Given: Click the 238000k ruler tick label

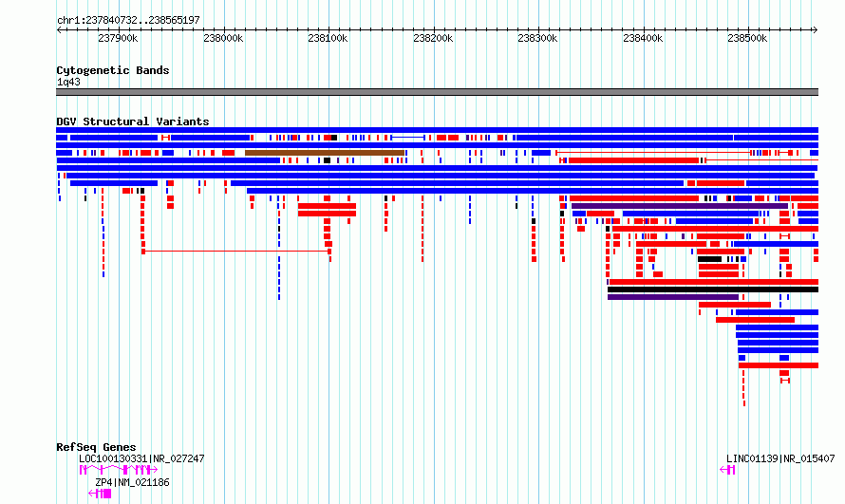Looking at the screenshot, I should point(223,39).
